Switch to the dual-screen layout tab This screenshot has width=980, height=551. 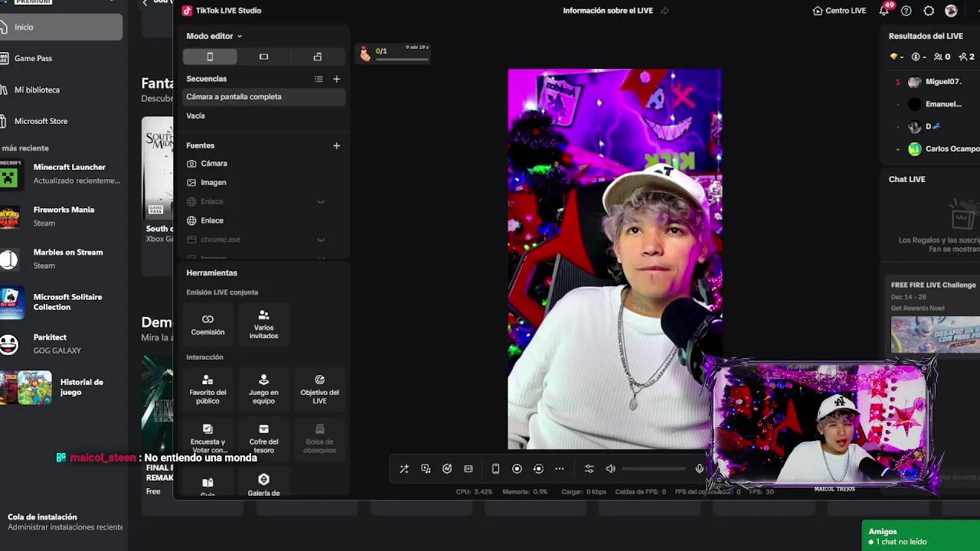point(318,57)
